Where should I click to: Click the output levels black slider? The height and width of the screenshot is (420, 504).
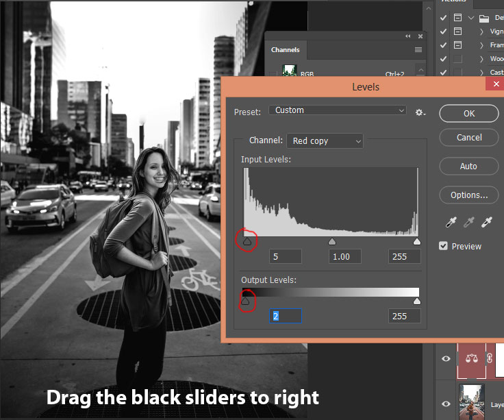coord(245,301)
